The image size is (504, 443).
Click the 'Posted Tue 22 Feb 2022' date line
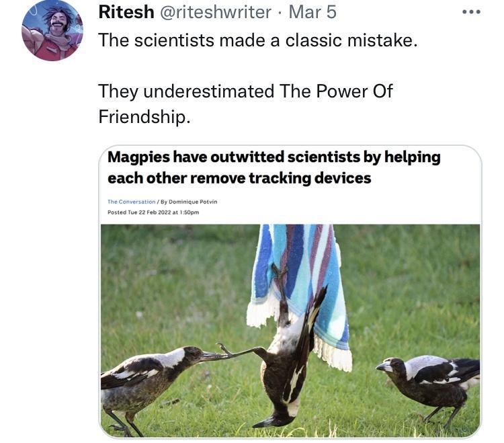153,212
